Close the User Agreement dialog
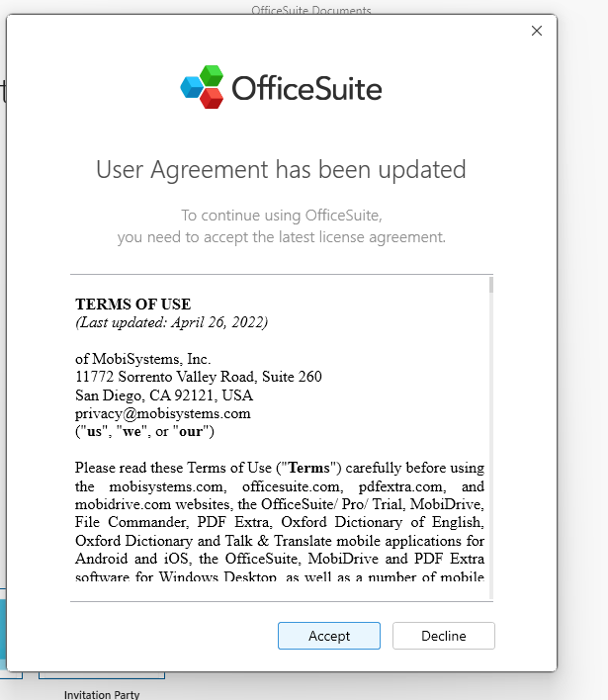 (x=537, y=31)
